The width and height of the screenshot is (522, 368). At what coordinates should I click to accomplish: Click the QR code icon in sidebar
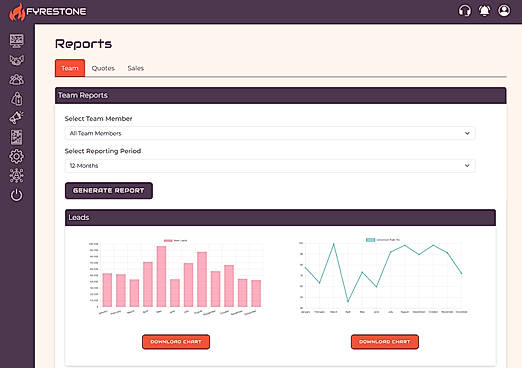[x=16, y=137]
